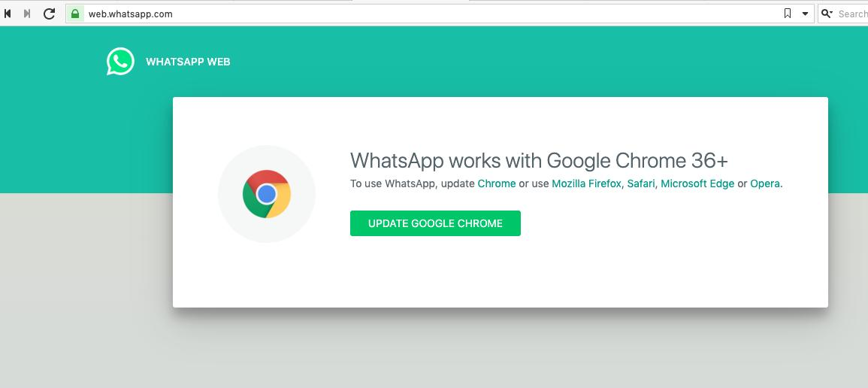The image size is (868, 388).
Task: Expand the address bar history dropdown arrow
Action: pyautogui.click(x=805, y=14)
